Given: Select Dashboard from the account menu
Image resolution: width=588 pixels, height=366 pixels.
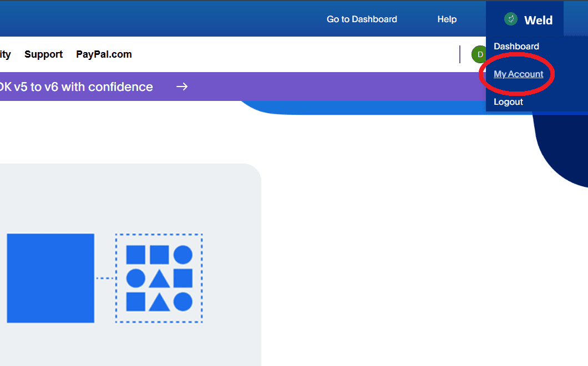Looking at the screenshot, I should pyautogui.click(x=516, y=46).
